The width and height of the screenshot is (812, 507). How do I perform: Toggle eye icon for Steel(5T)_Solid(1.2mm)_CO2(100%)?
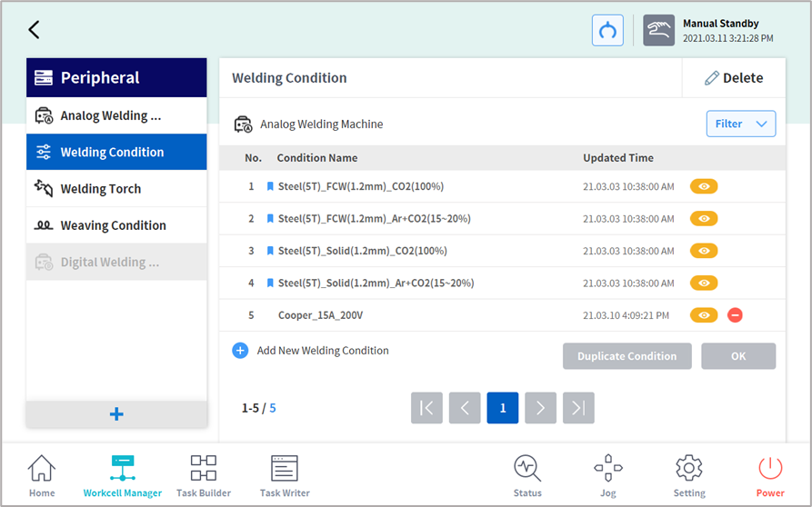click(704, 251)
